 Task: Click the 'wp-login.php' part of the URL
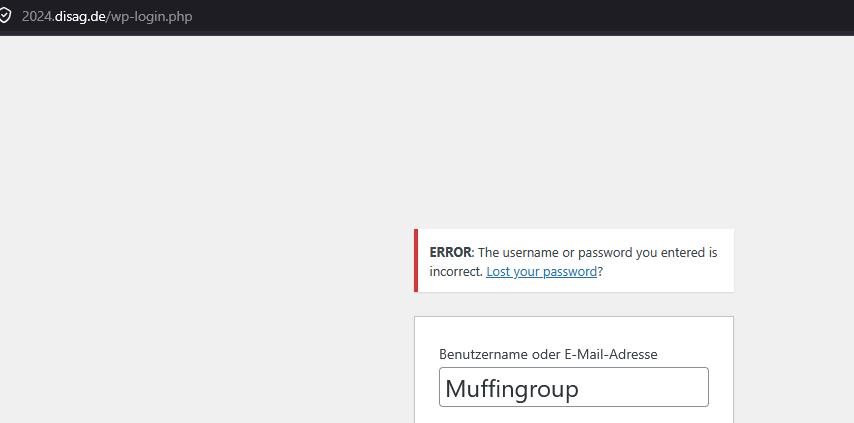[x=152, y=17]
